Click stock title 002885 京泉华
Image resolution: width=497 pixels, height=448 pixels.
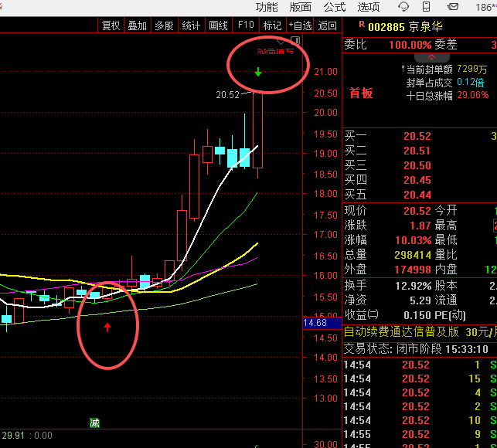click(x=405, y=26)
